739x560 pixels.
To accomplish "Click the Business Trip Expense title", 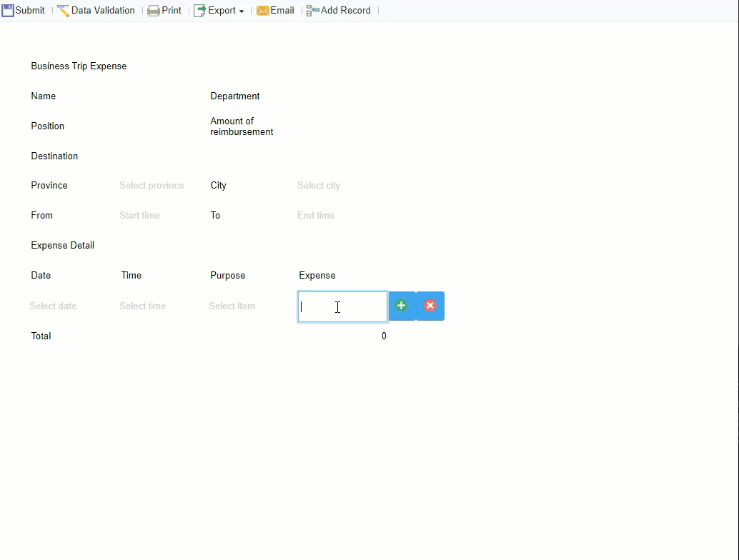I will [79, 66].
